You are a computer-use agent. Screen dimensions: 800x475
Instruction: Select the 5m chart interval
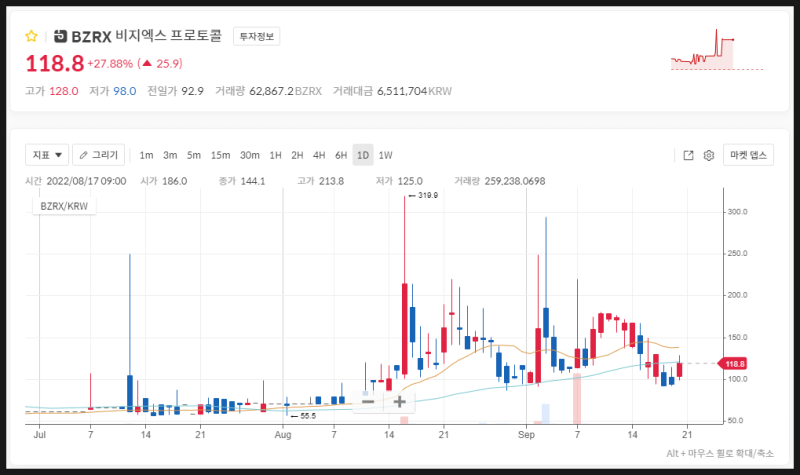pyautogui.click(x=194, y=155)
